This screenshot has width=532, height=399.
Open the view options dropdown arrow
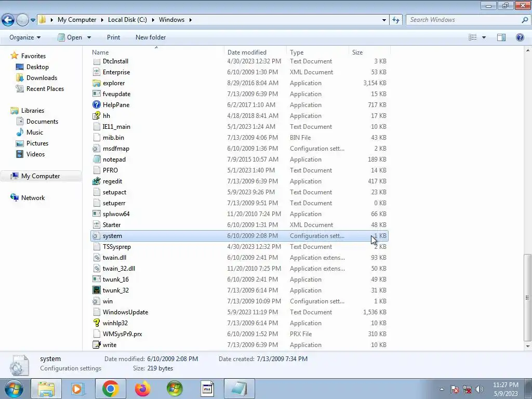484,37
